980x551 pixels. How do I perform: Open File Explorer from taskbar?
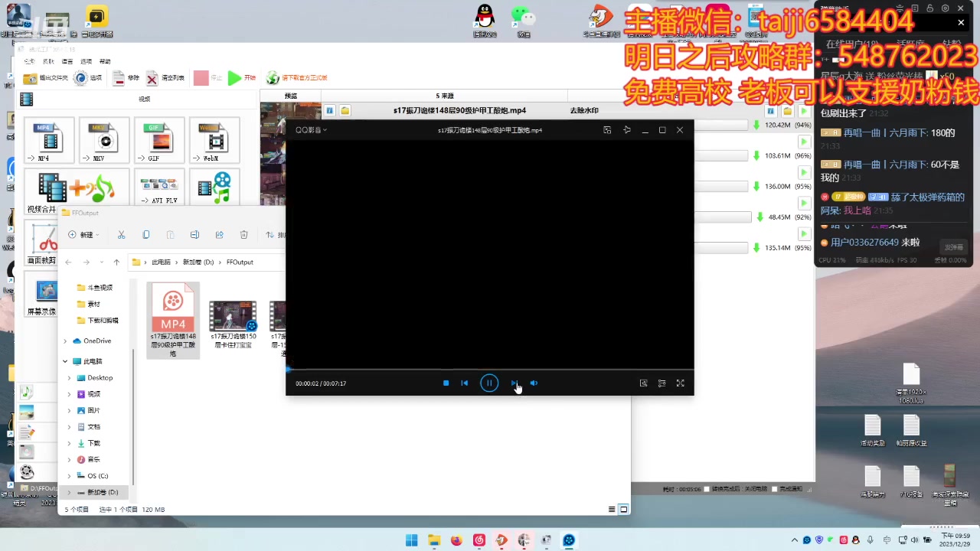434,540
